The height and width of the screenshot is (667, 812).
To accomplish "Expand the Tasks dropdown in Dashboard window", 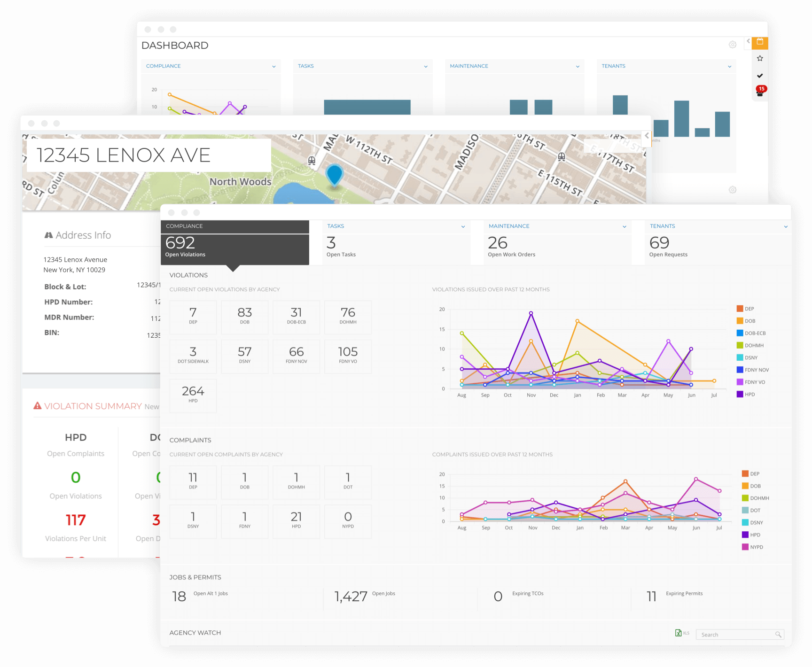I will pos(426,66).
